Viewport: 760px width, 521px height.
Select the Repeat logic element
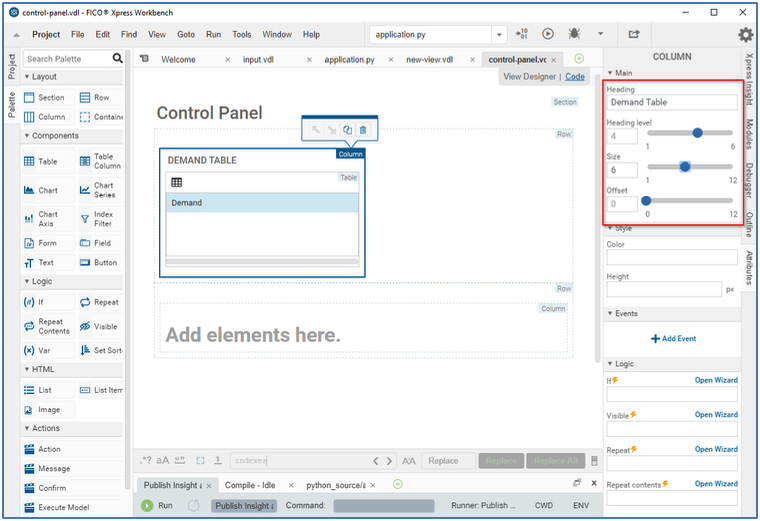click(100, 302)
